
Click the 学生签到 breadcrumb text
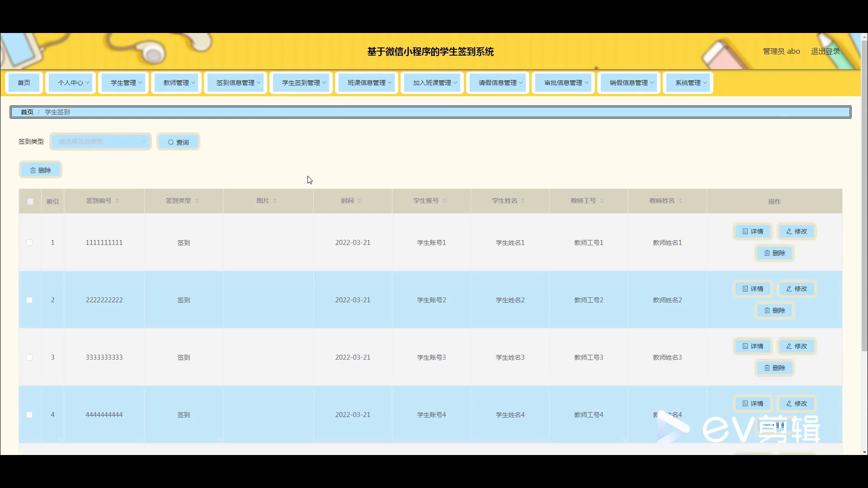click(57, 112)
